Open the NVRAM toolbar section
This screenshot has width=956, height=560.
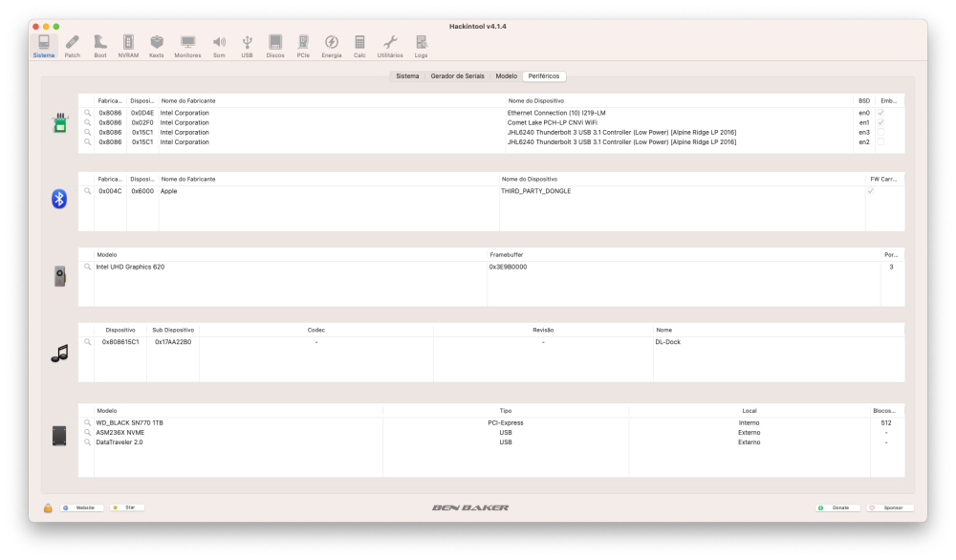point(128,46)
